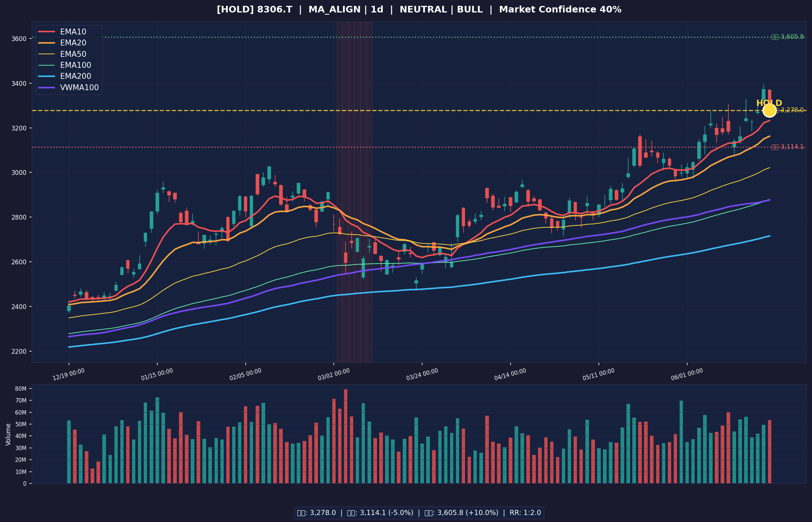Viewport: 812px width, 522px height.
Task: Click the red 3,114.1 stop price label
Action: pos(787,147)
